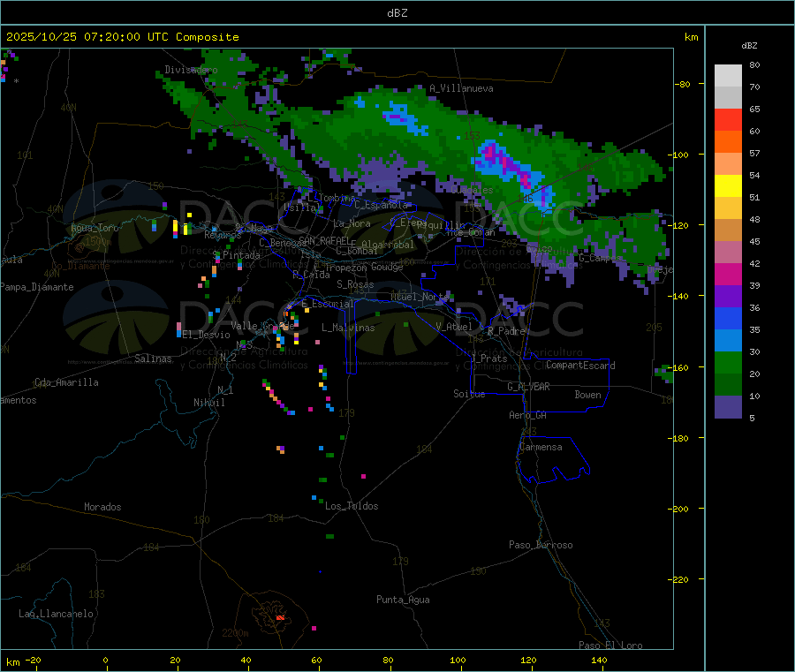Click the 'Agua_Toro' map label
The height and width of the screenshot is (672, 795).
click(95, 228)
